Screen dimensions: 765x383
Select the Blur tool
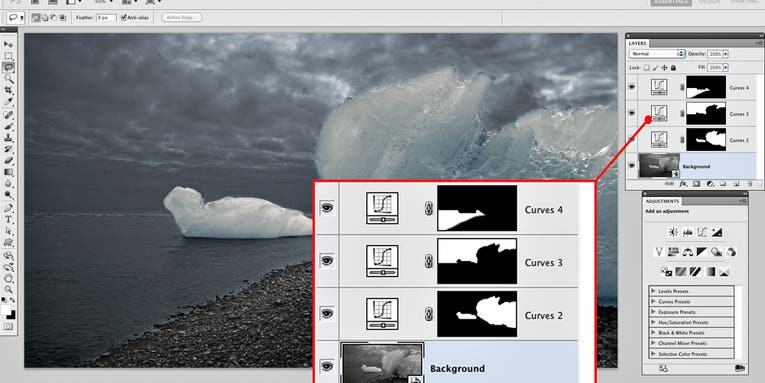(x=9, y=182)
